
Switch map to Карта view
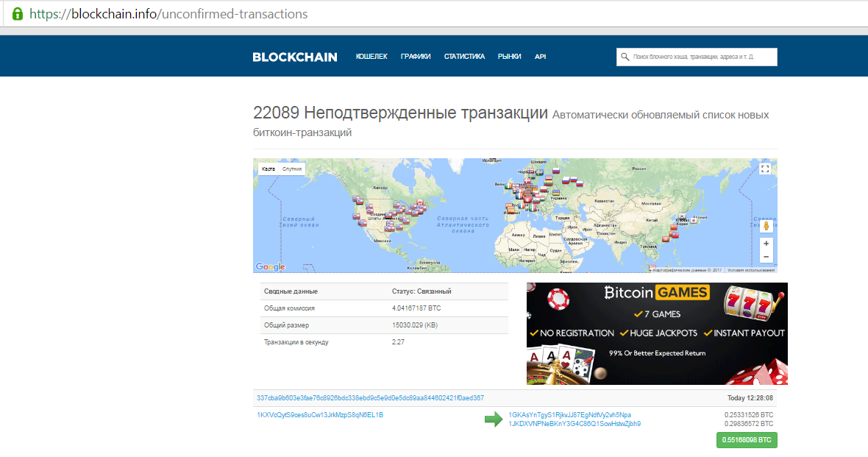[268, 169]
